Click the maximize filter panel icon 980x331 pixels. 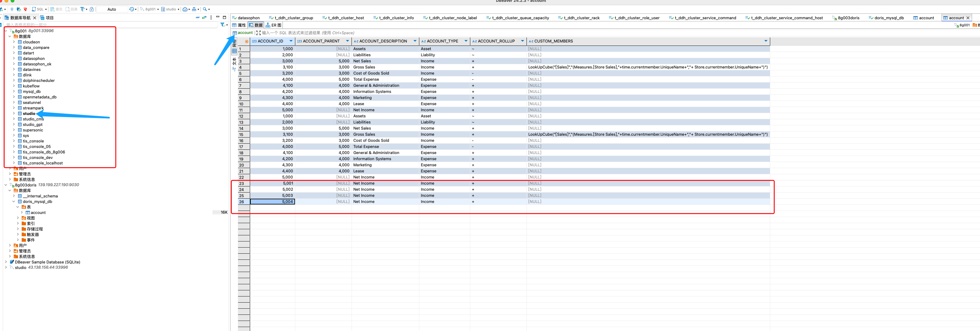click(x=258, y=33)
